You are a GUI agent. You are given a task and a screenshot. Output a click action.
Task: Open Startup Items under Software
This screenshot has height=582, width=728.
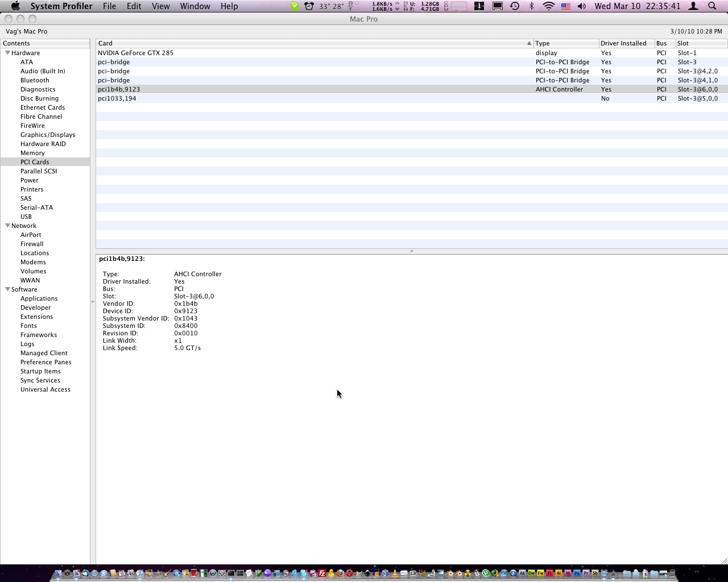(40, 371)
